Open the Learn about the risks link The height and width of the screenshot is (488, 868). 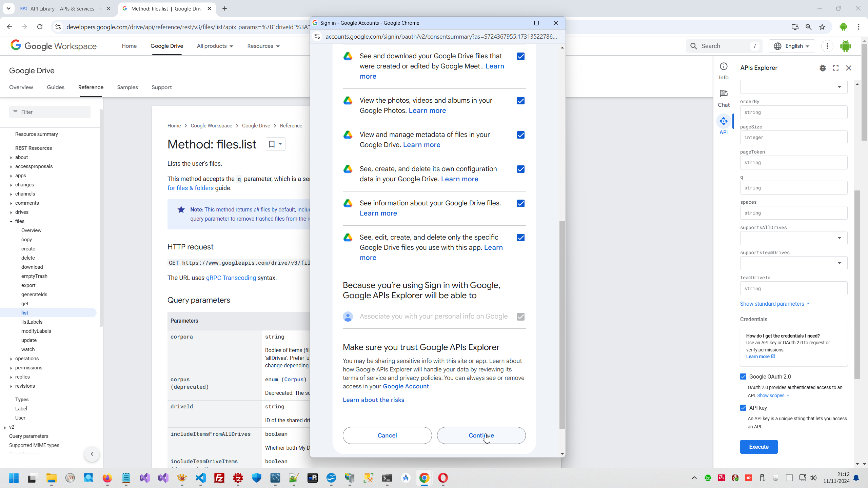373,400
